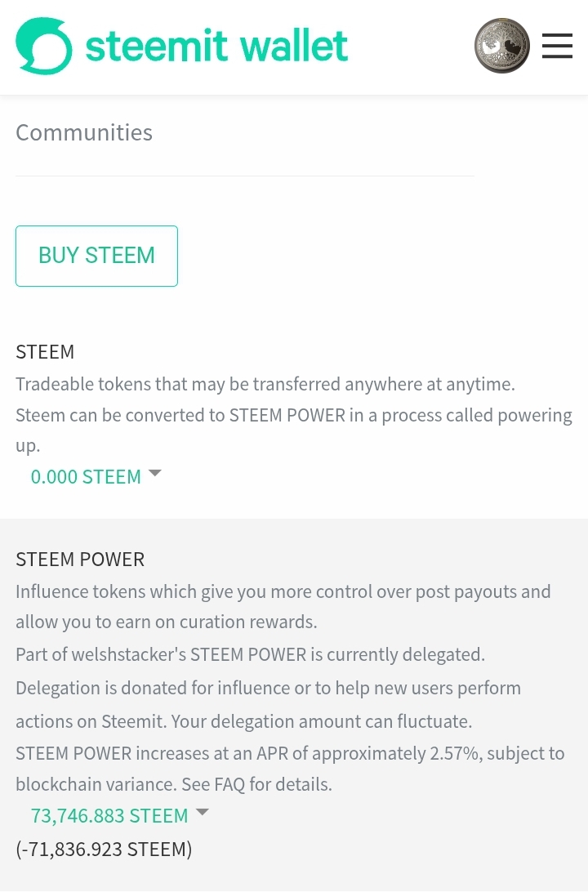Click the STEEM POWER section heading
This screenshot has height=892, width=588.
pyautogui.click(x=80, y=560)
